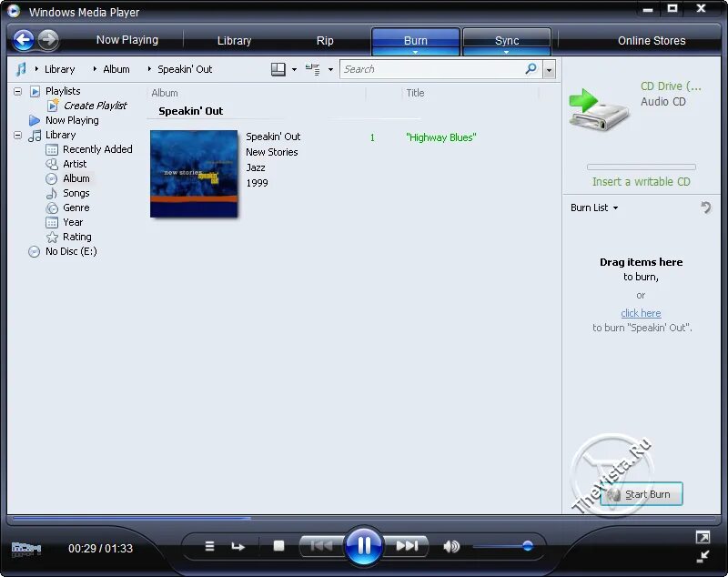Select Now Playing in the tree
This screenshot has width=728, height=577.
(x=72, y=120)
